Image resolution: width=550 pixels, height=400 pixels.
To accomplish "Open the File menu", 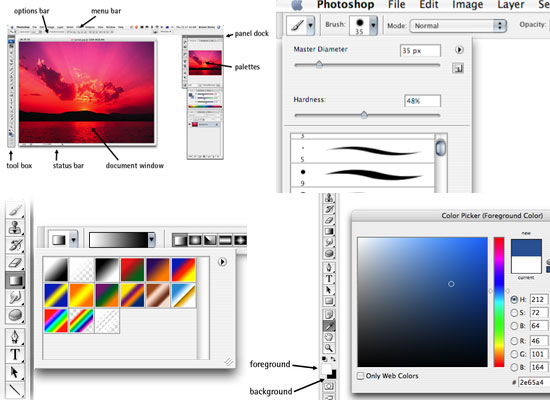I will point(397,5).
